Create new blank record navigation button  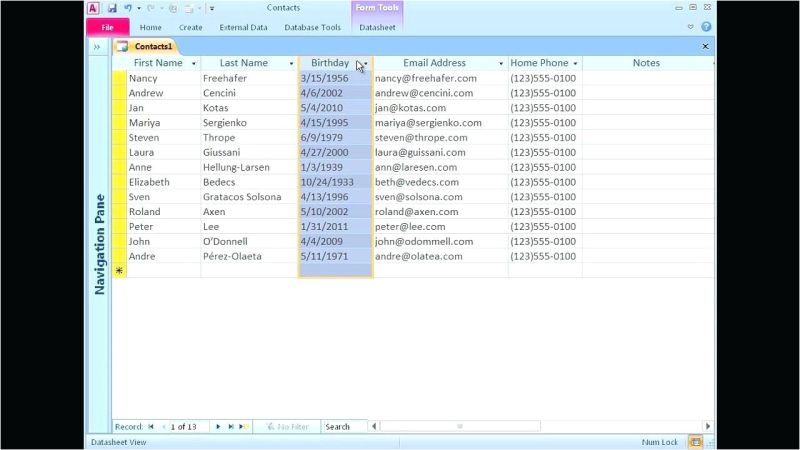coord(244,427)
